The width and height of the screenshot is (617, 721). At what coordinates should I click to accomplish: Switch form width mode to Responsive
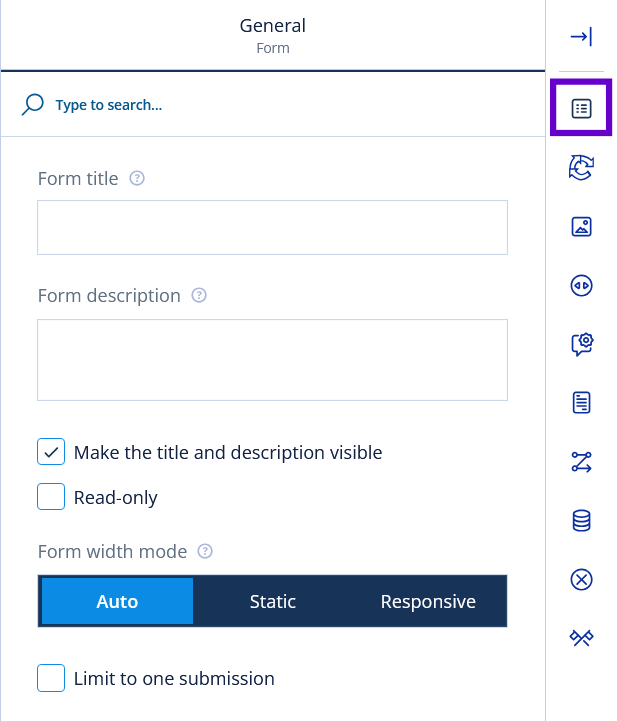pyautogui.click(x=428, y=601)
